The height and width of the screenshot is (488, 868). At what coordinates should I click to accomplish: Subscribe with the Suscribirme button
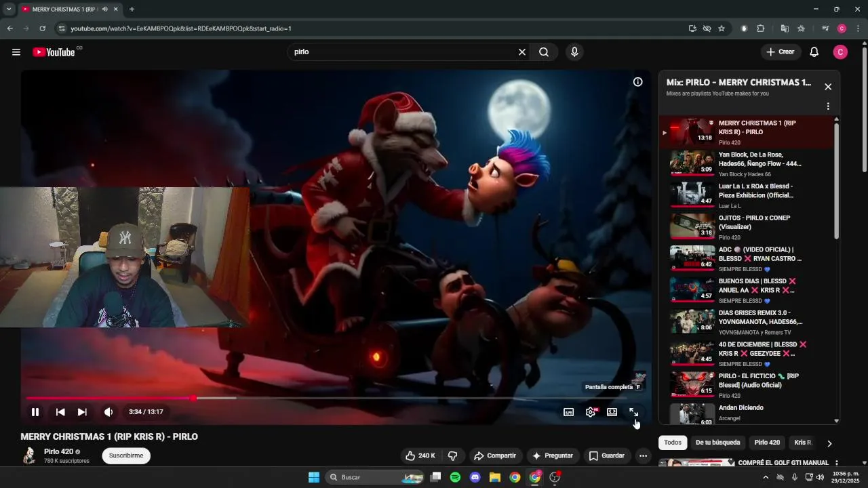tap(126, 455)
